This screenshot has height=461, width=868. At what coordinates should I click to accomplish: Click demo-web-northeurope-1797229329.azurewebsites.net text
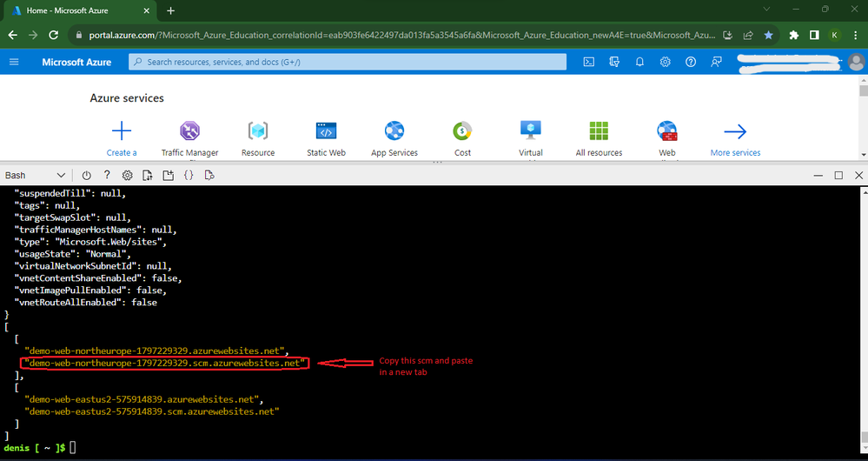click(x=155, y=351)
